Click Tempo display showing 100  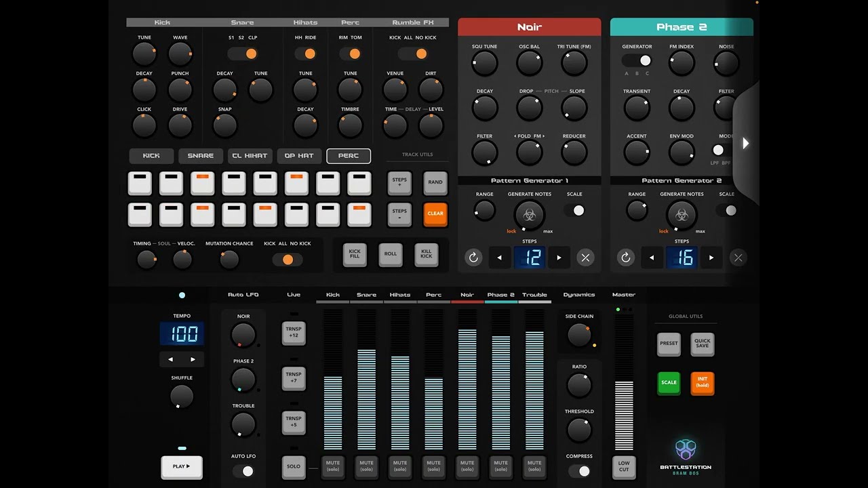(182, 334)
